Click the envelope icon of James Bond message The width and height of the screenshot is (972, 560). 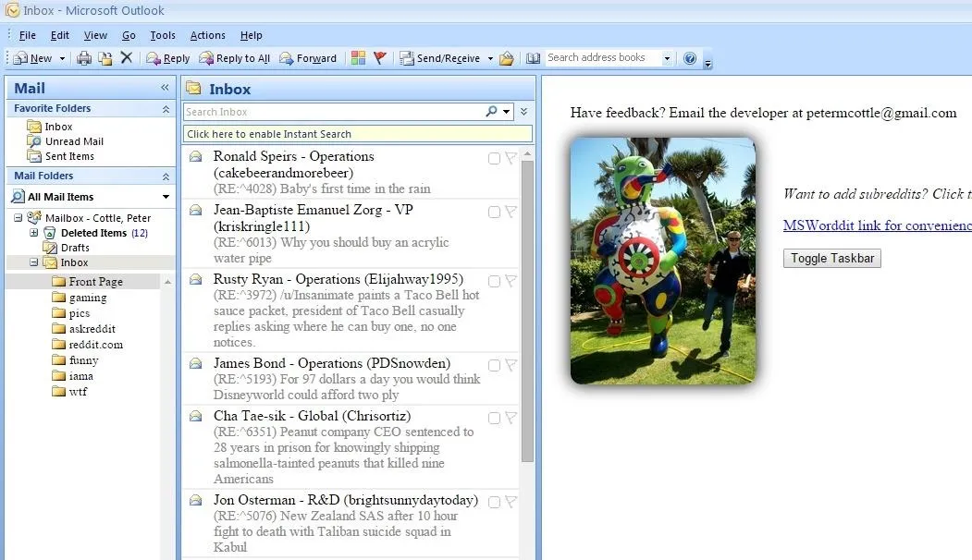[x=195, y=363]
